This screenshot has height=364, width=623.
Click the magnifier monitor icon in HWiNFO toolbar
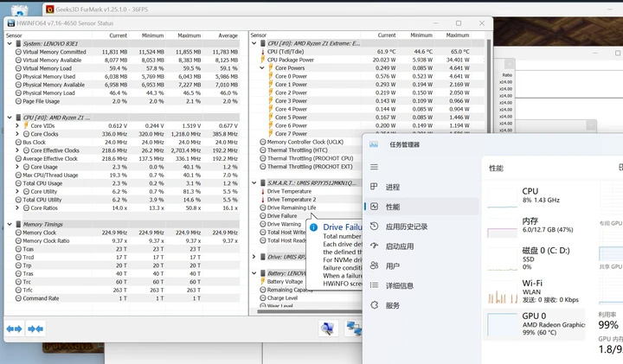[x=328, y=329]
